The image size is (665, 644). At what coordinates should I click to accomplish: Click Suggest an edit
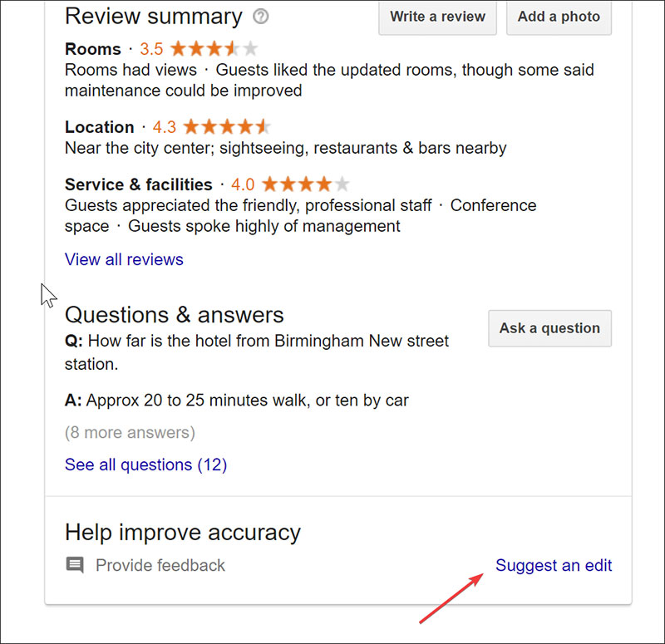click(554, 565)
